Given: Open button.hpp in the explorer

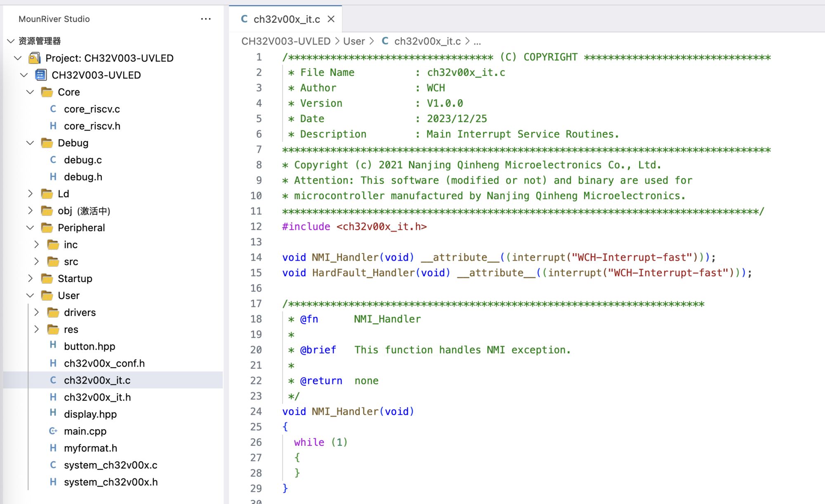Looking at the screenshot, I should click(x=90, y=346).
